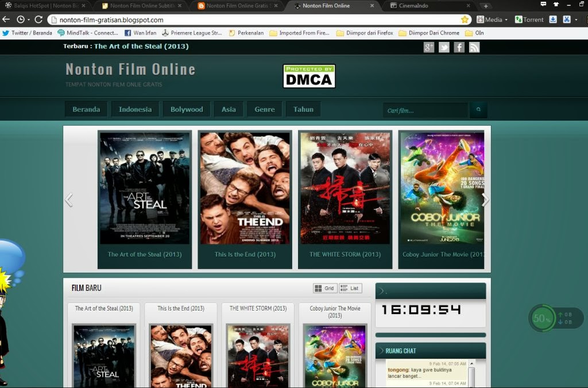Image resolution: width=588 pixels, height=388 pixels.
Task: Open the Twitter / Beranda bookmark
Action: tap(27, 33)
